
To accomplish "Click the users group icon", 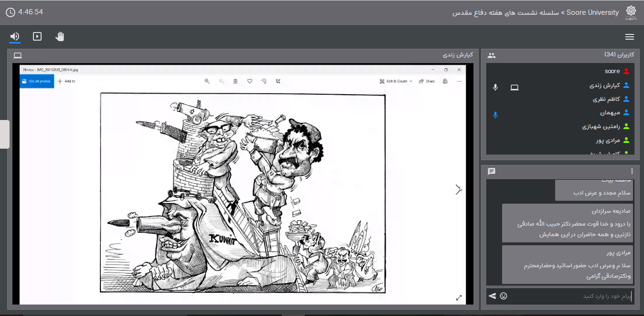I will [x=492, y=55].
